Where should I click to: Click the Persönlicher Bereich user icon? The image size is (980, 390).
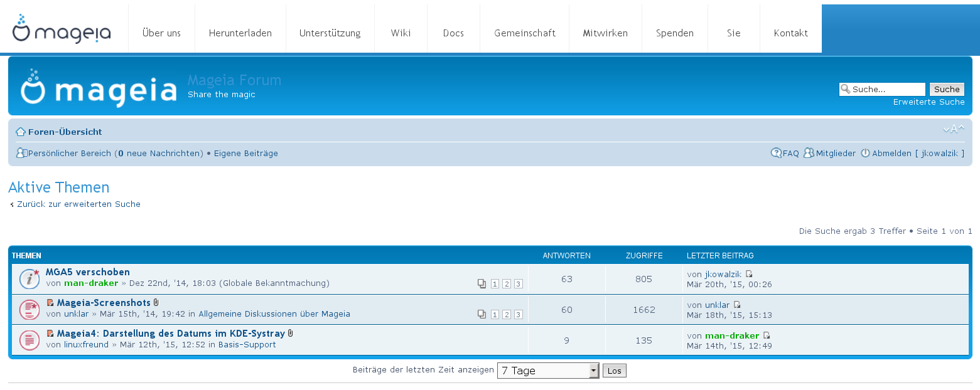click(x=21, y=153)
